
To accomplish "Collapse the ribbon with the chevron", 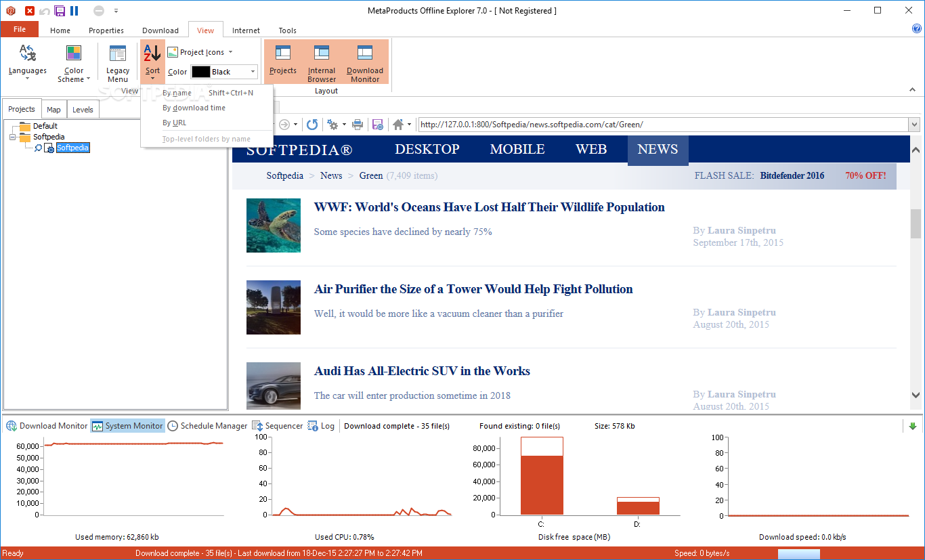I will tap(913, 90).
